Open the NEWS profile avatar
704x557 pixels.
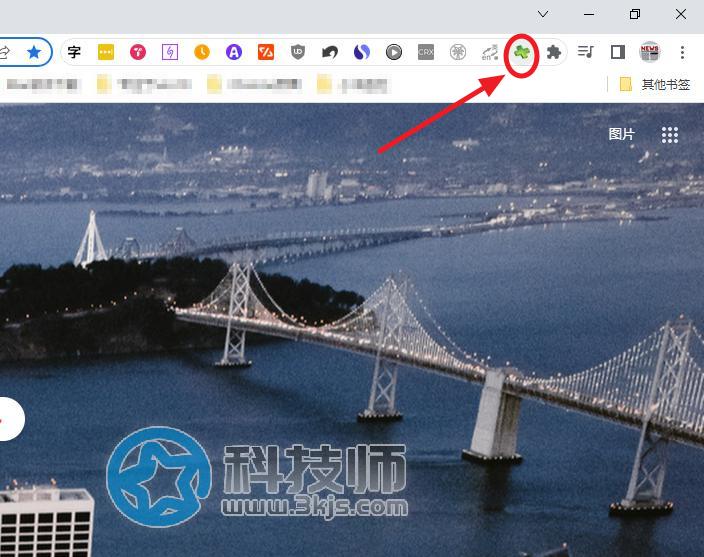[650, 52]
